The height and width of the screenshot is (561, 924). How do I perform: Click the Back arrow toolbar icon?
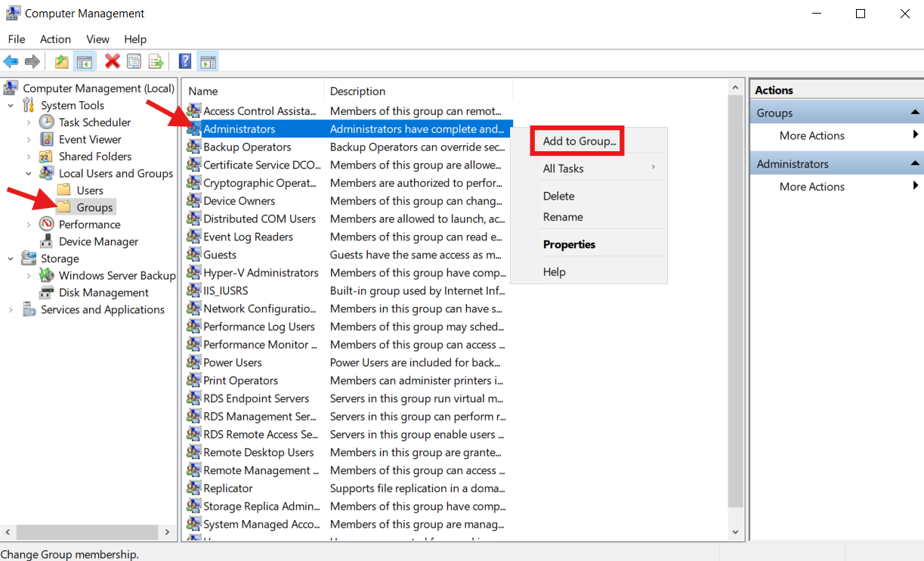pos(11,61)
